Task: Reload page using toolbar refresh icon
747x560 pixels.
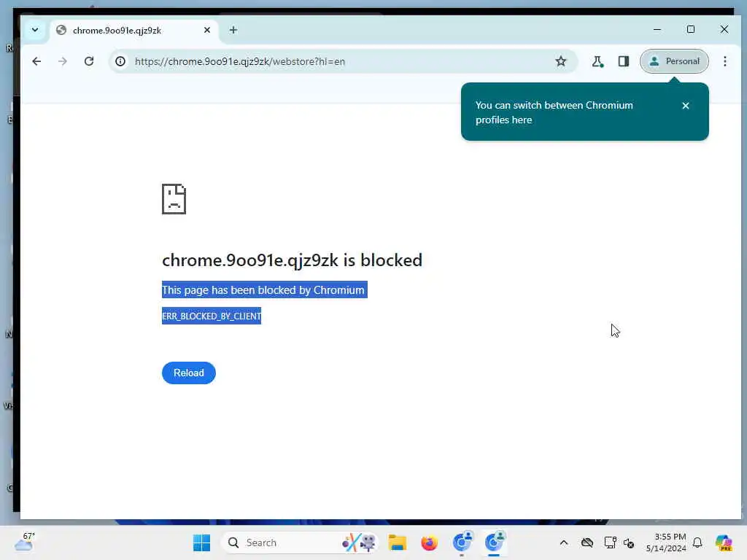Action: [x=88, y=61]
